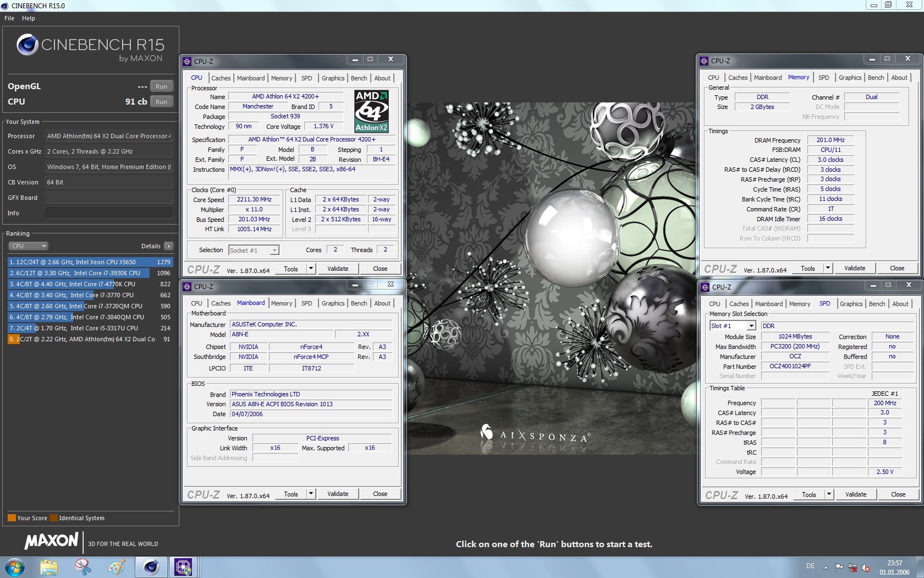Click the DRAM Frequency value 201.0 MHz

[831, 140]
